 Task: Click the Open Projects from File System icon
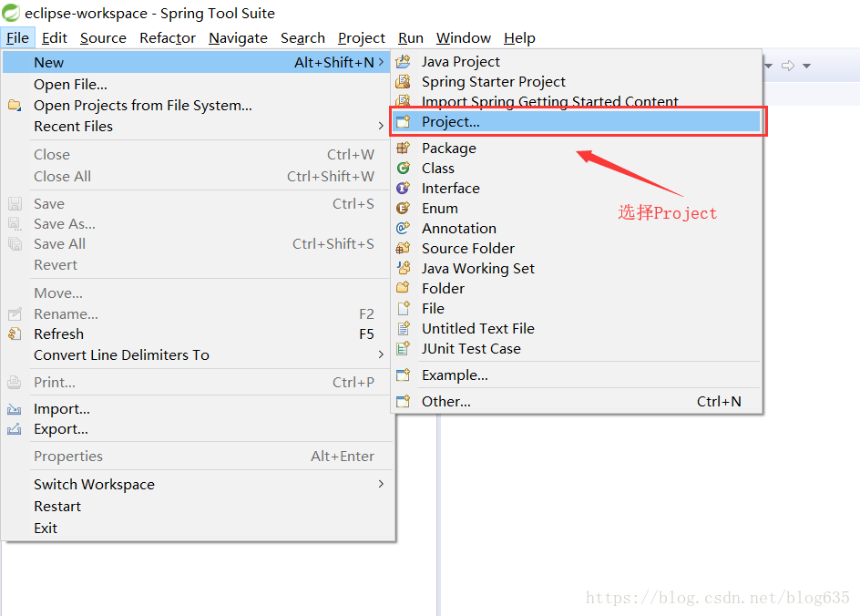15,105
